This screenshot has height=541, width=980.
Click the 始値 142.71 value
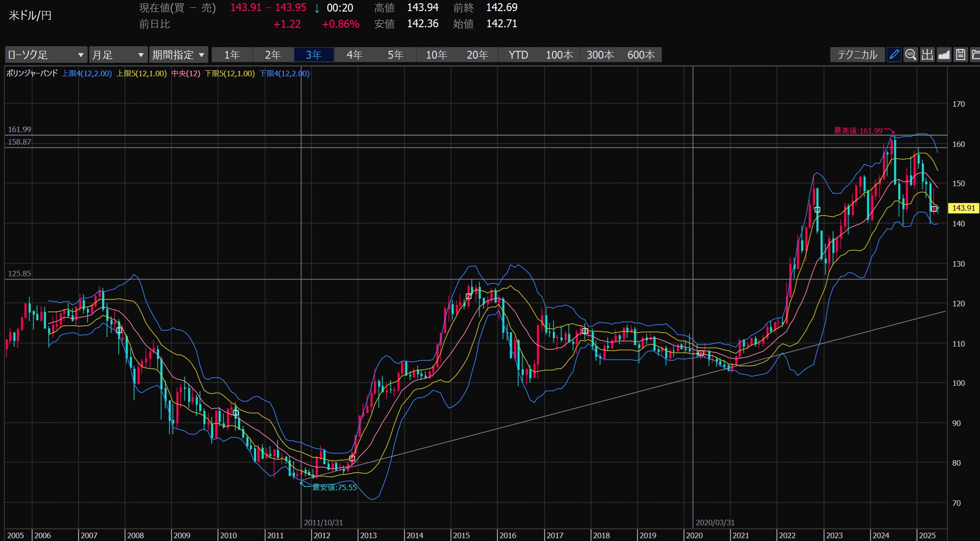[x=502, y=24]
